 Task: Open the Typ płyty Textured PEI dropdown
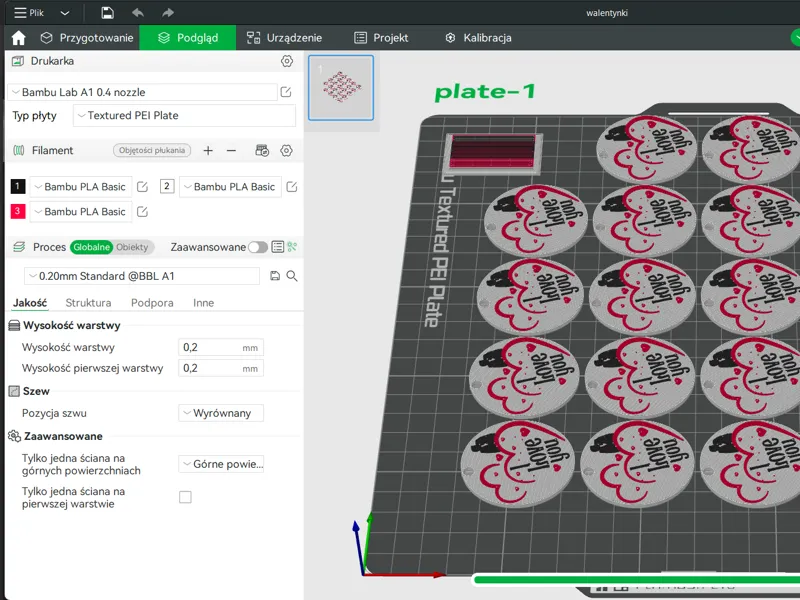coord(184,115)
